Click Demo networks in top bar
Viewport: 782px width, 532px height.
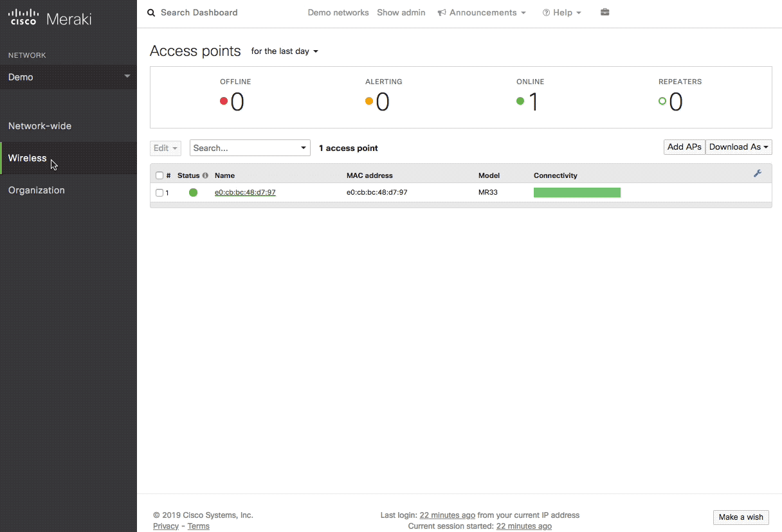(338, 13)
